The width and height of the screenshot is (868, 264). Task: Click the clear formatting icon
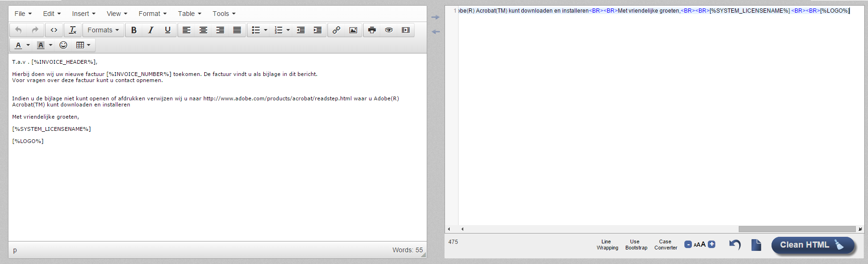[73, 30]
